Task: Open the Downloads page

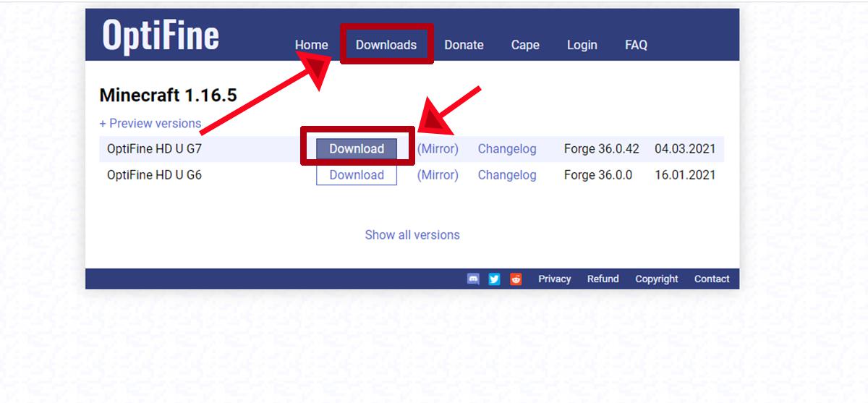Action: pos(386,45)
